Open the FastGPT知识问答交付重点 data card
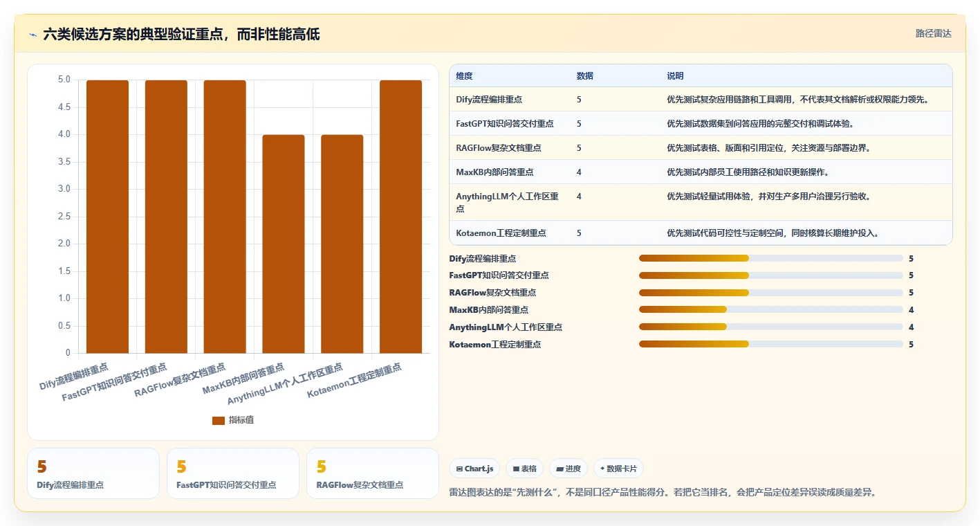The height and width of the screenshot is (526, 980). (x=233, y=473)
